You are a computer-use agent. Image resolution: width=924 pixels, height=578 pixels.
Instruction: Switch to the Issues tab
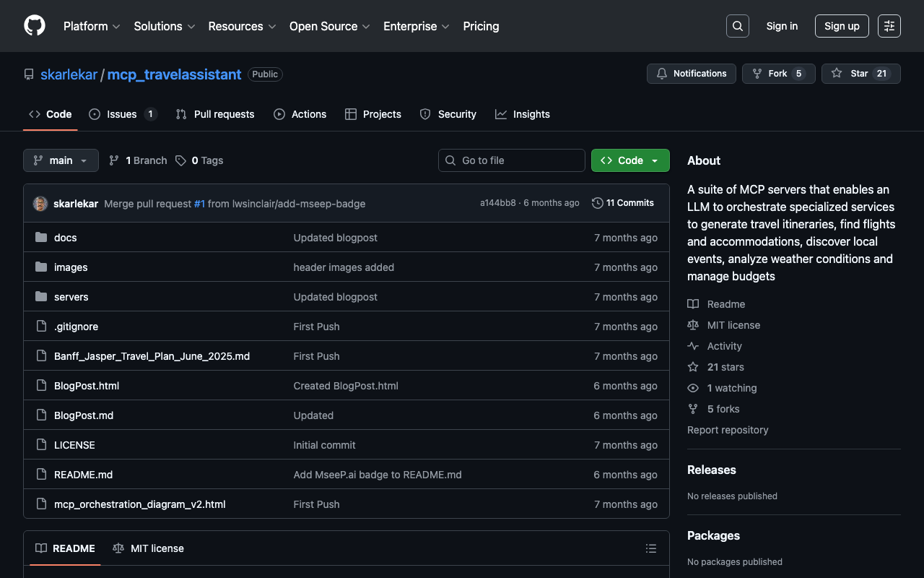coord(122,114)
